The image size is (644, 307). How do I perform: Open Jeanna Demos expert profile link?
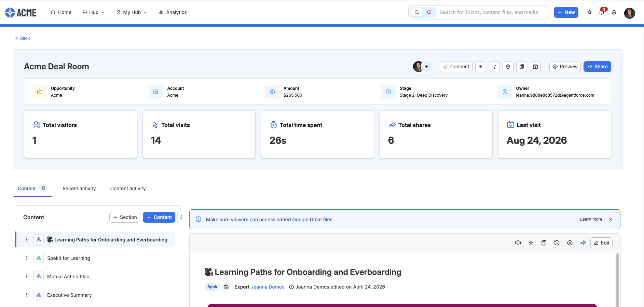268,287
